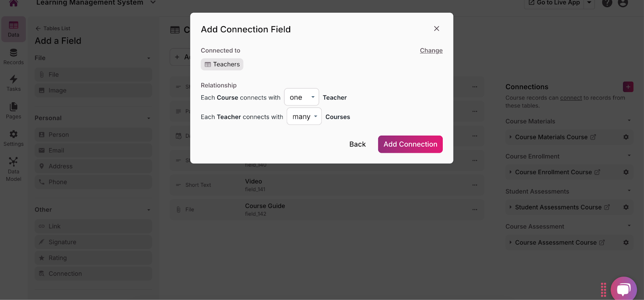Open Student Assessments Course external link icon
Image resolution: width=644 pixels, height=300 pixels.
point(607,207)
